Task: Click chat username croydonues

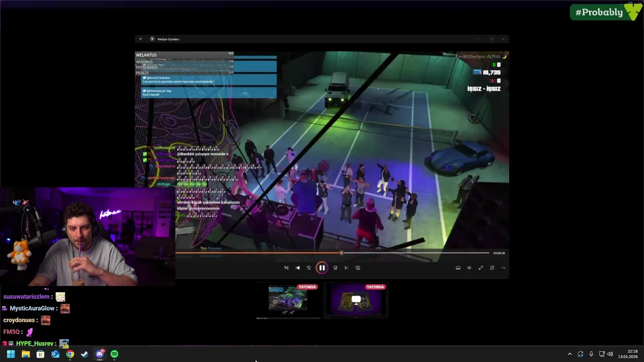Action: (19, 320)
